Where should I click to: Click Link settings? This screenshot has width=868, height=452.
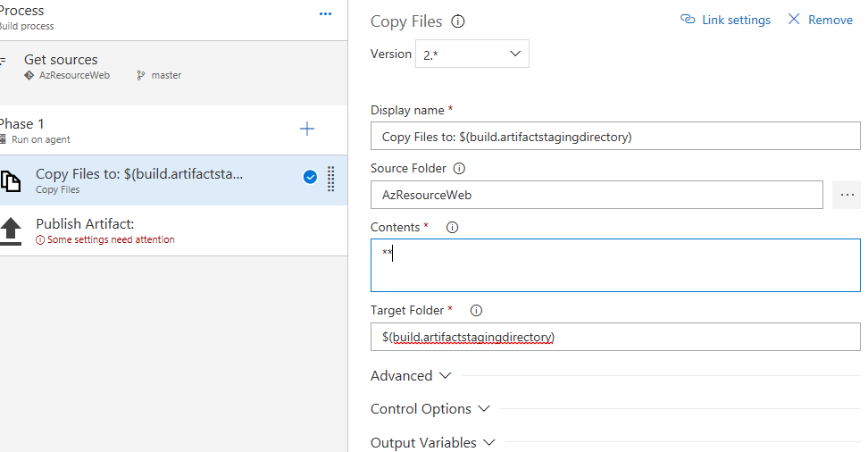[725, 20]
